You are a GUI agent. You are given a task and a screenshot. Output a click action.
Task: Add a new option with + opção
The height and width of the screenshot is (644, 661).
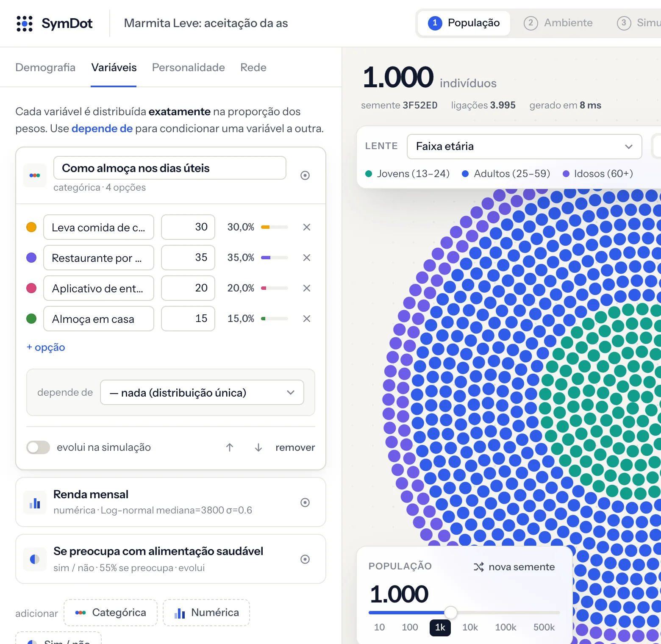tap(46, 347)
